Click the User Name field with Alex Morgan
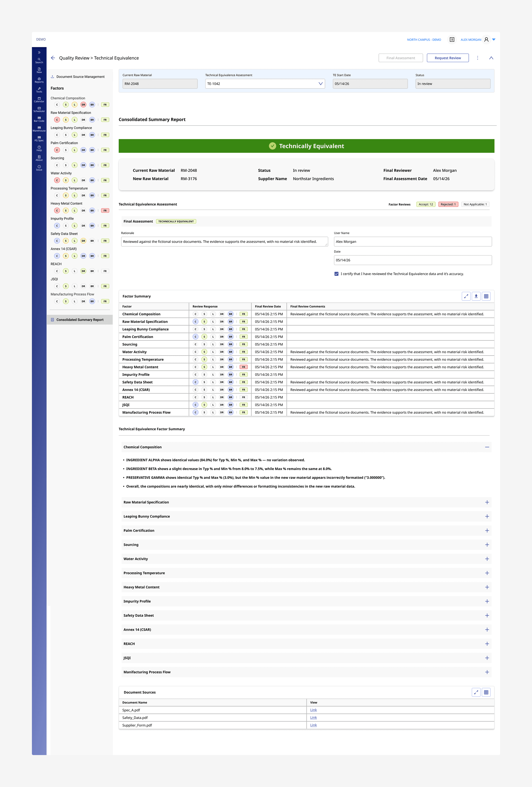The image size is (532, 787). point(412,241)
